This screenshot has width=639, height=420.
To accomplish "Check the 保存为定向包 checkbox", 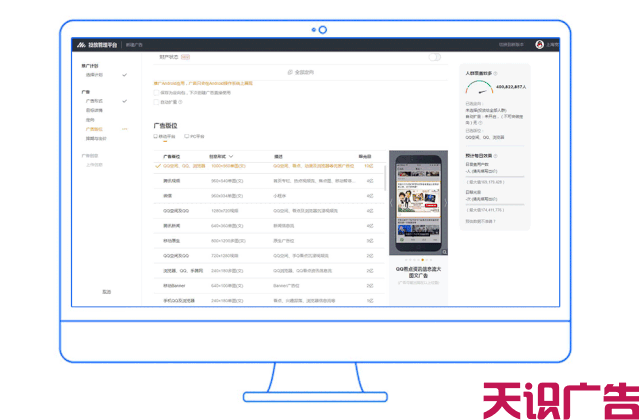I will click(x=156, y=93).
